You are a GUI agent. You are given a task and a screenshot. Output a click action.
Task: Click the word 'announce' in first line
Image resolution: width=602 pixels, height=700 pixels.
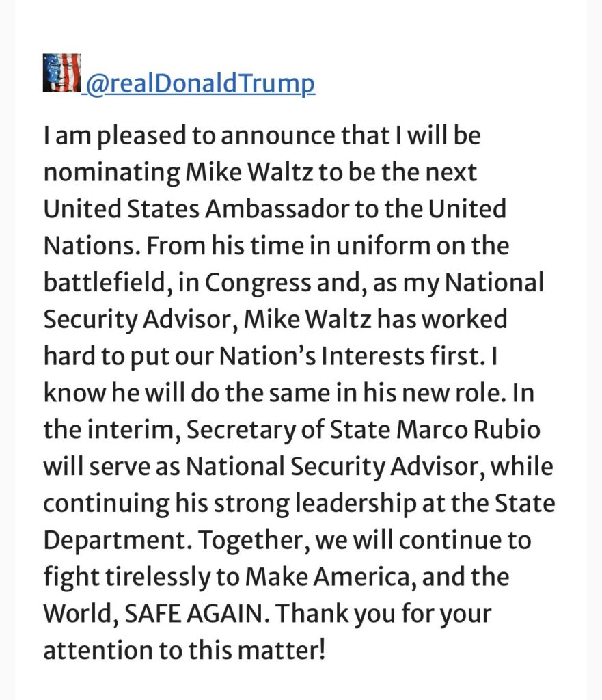coord(277,136)
